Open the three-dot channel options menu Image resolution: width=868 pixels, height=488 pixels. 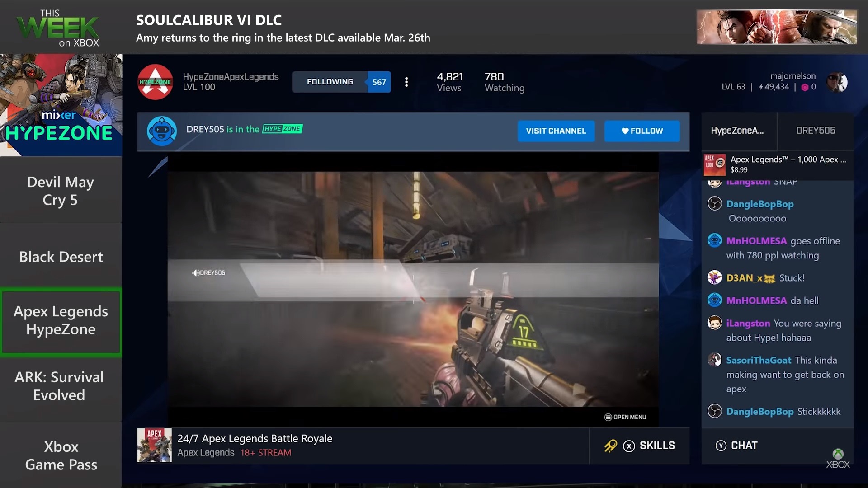point(406,82)
